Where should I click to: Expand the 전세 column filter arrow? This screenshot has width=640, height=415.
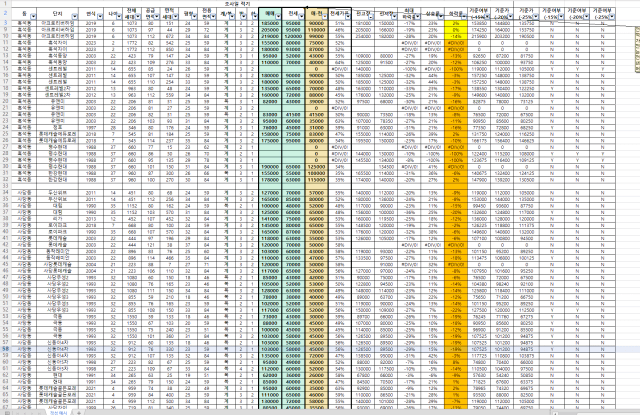coord(301,16)
